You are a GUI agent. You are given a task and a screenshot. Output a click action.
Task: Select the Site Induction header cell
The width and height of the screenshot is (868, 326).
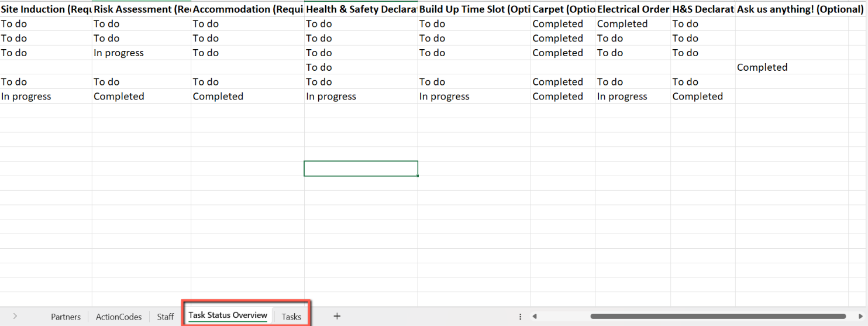click(46, 9)
